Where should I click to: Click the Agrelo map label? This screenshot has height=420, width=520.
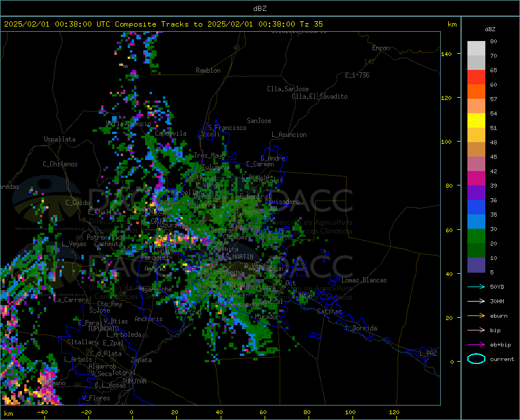(155, 269)
